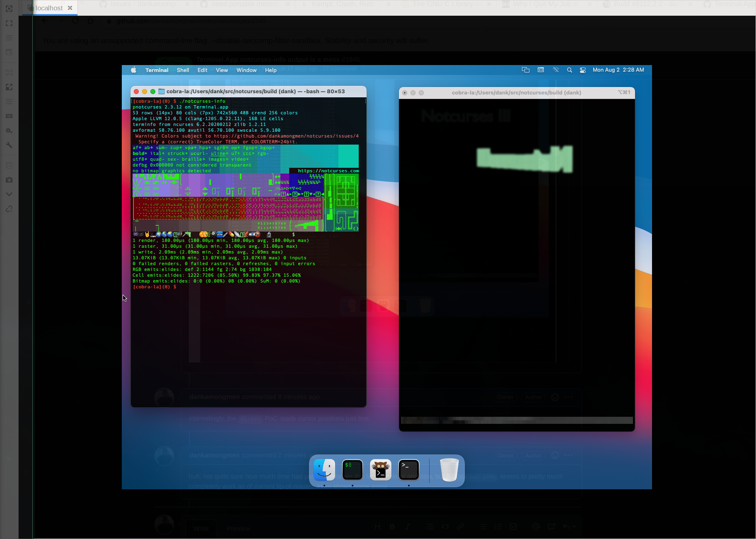This screenshot has height=539, width=756.
Task: Open the input source menu in the menu bar
Action: pyautogui.click(x=541, y=70)
